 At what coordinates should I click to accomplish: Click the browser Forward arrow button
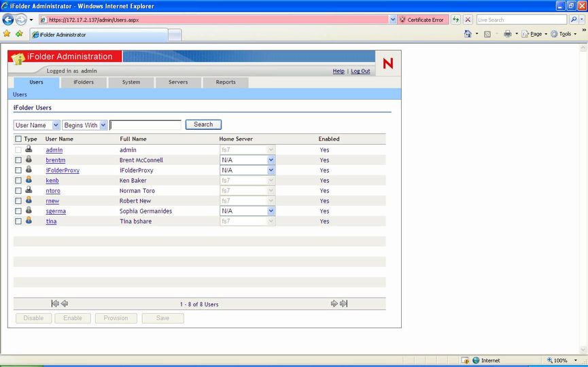(x=21, y=20)
